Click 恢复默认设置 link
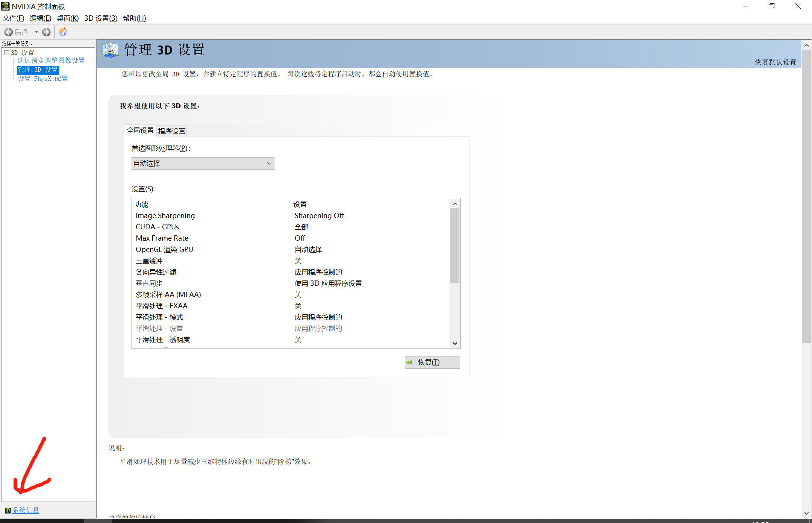 tap(776, 62)
